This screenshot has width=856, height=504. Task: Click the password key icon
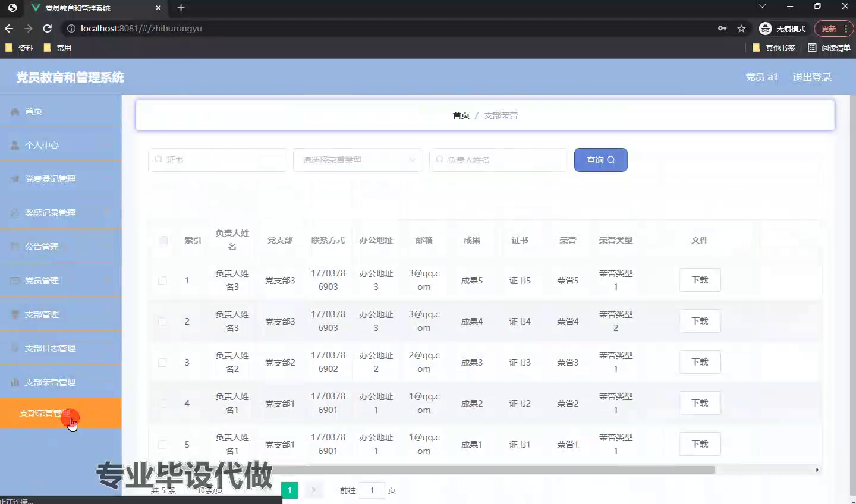tap(722, 29)
